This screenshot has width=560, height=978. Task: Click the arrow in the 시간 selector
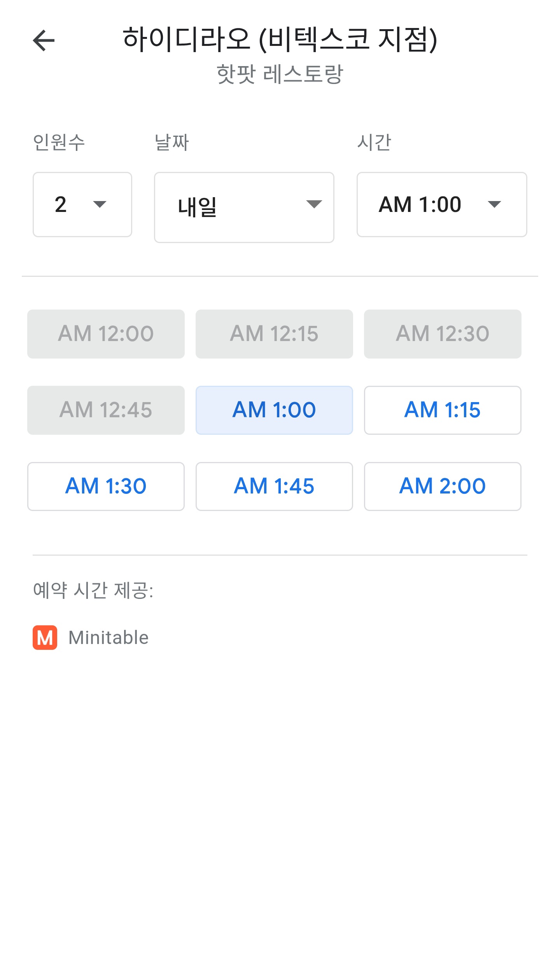(x=494, y=205)
